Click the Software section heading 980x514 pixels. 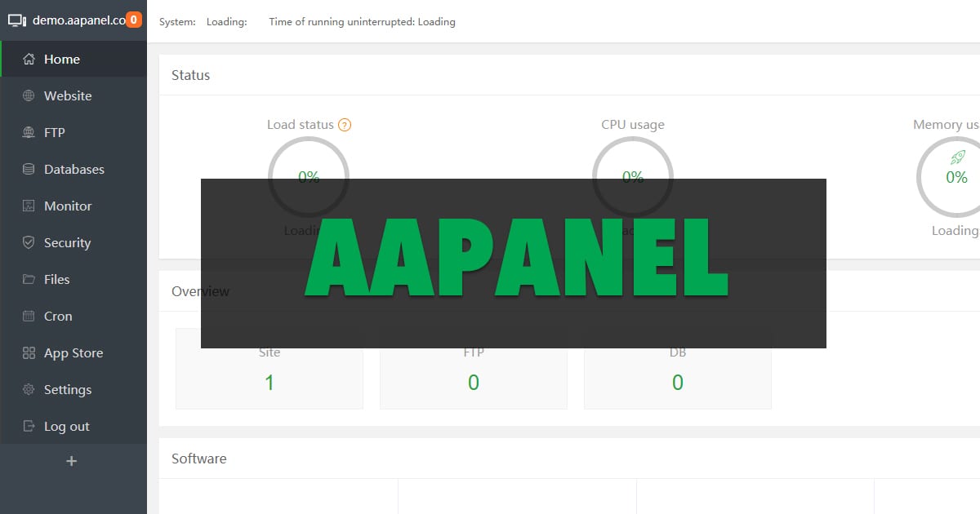199,459
